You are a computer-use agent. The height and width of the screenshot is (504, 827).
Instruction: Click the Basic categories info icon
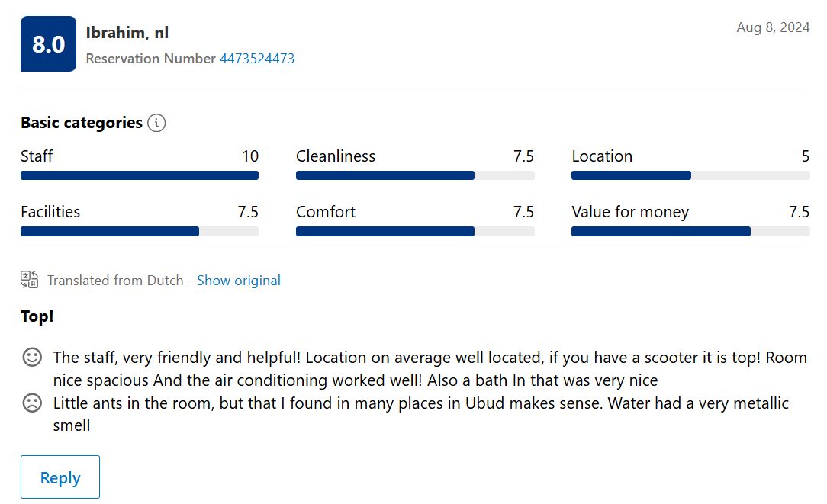click(x=156, y=123)
